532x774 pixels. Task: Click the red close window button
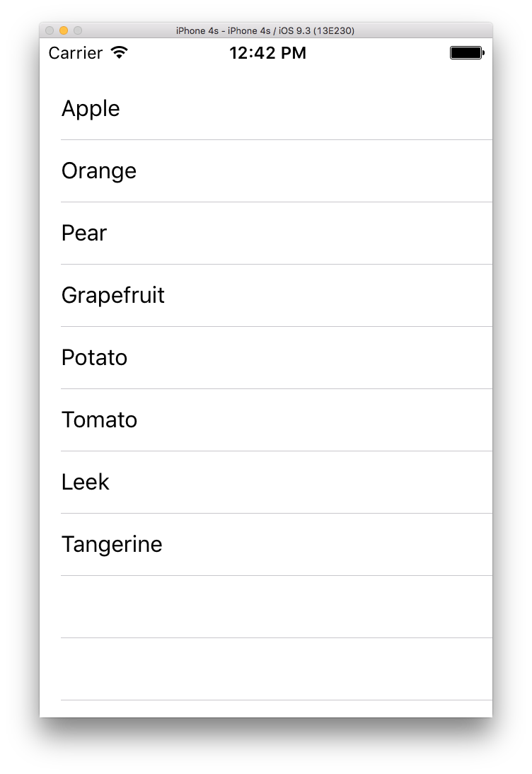click(x=50, y=30)
